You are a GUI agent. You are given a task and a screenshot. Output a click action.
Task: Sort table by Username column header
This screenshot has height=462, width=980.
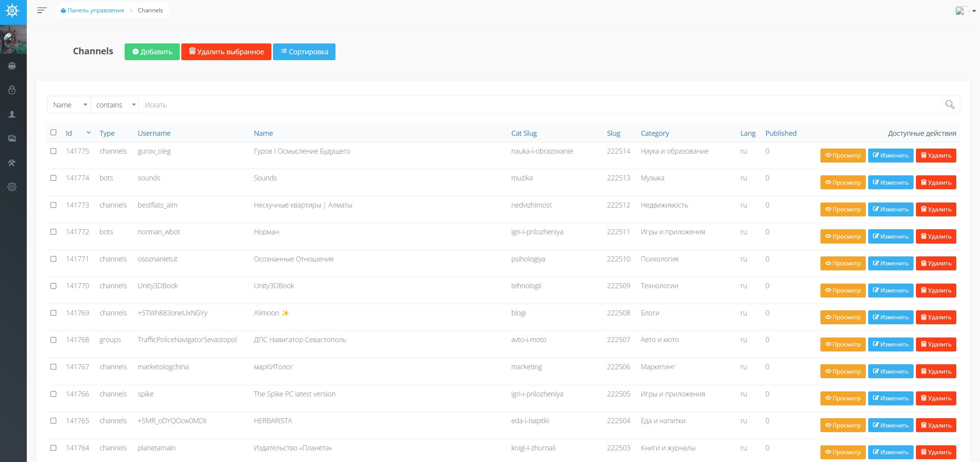[154, 133]
